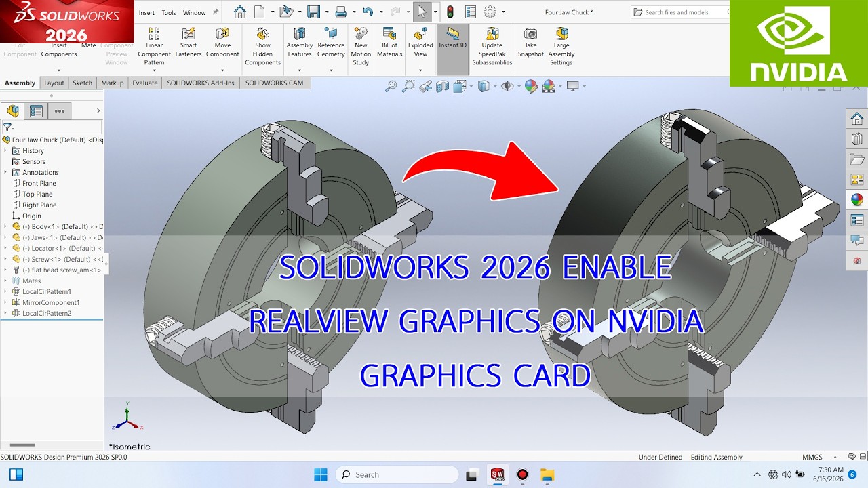The image size is (868, 488).
Task: Click the Rebuild traffic light icon
Action: (x=450, y=12)
